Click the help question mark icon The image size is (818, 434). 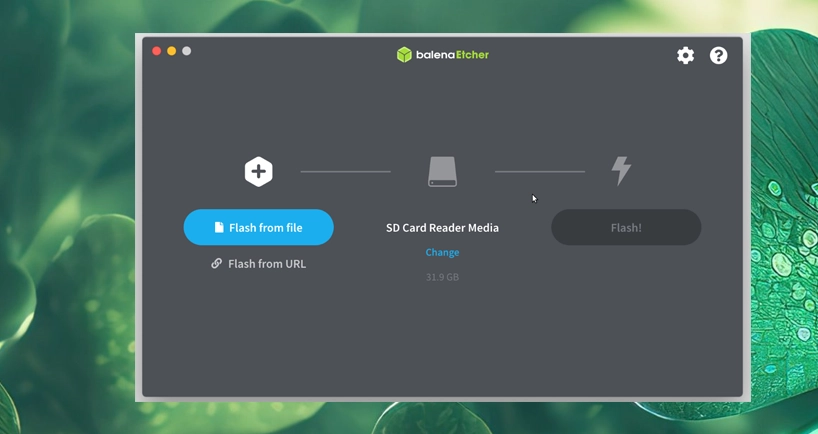[719, 56]
